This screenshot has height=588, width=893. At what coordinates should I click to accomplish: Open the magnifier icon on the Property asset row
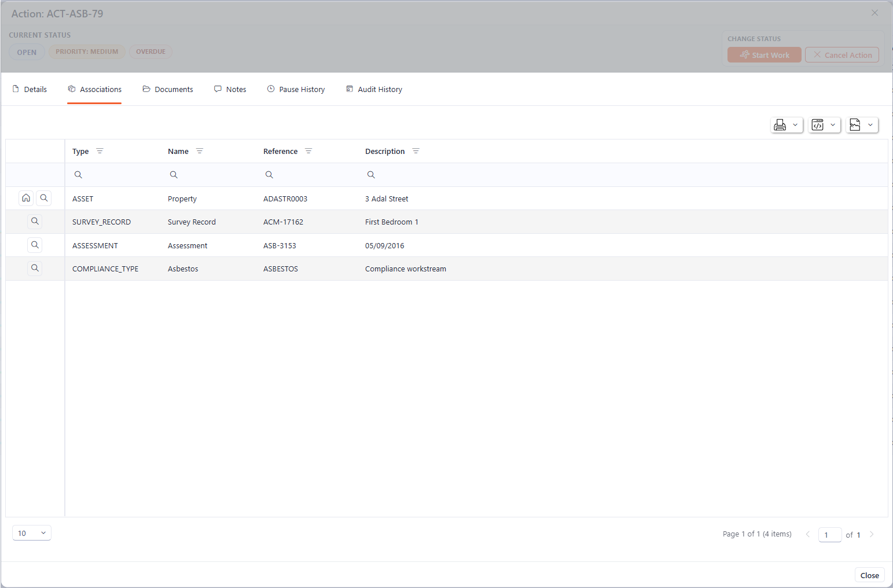tap(43, 198)
